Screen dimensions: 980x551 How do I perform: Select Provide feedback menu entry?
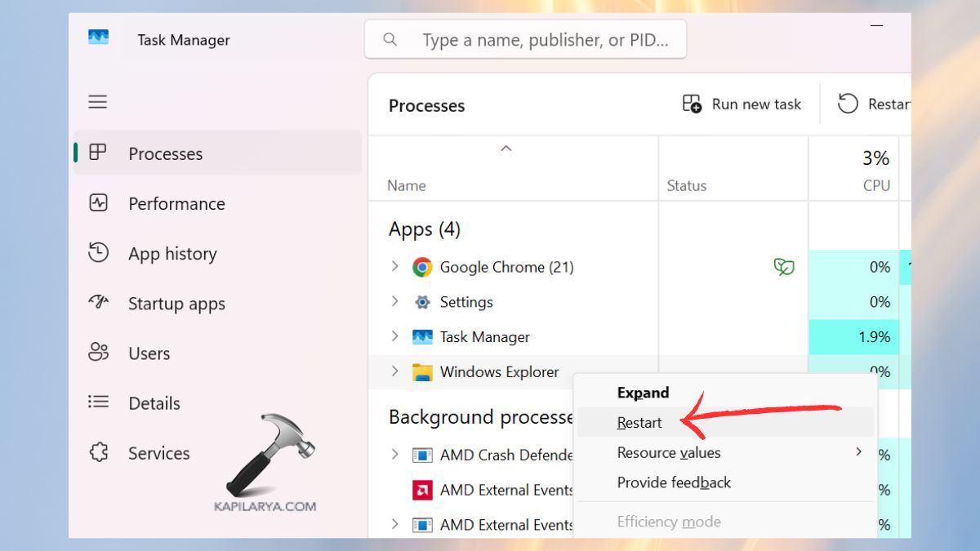coord(674,482)
